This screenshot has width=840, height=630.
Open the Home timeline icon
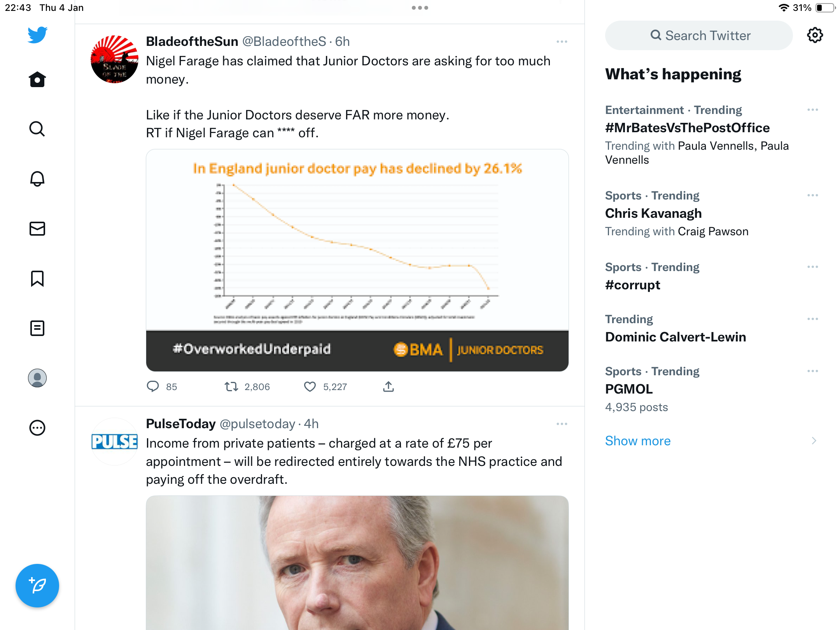(x=37, y=79)
